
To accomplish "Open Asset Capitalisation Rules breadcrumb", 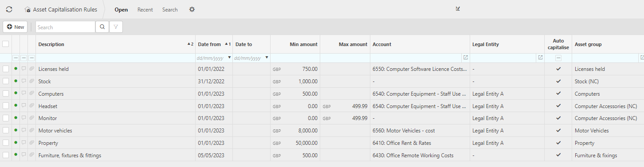I will point(65,9).
